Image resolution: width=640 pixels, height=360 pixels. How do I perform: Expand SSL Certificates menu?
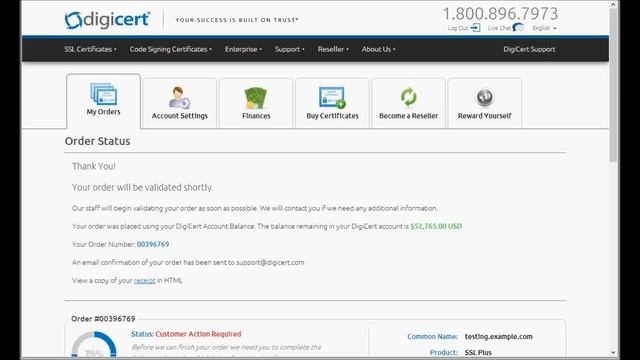[x=90, y=49]
